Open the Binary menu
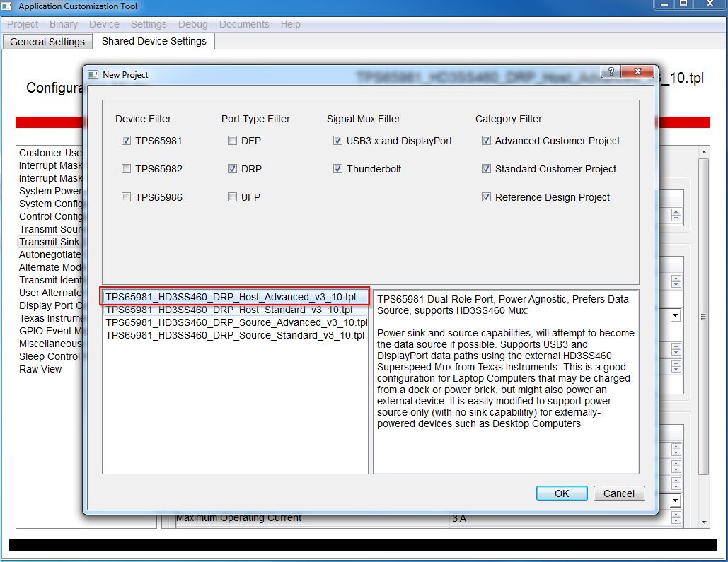Screen dimensions: 728x562 64,24
